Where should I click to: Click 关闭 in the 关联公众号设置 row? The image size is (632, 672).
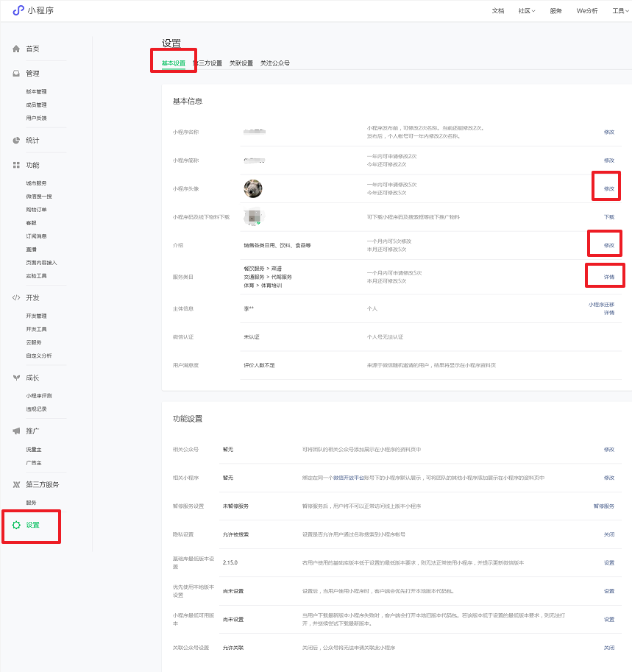point(609,648)
